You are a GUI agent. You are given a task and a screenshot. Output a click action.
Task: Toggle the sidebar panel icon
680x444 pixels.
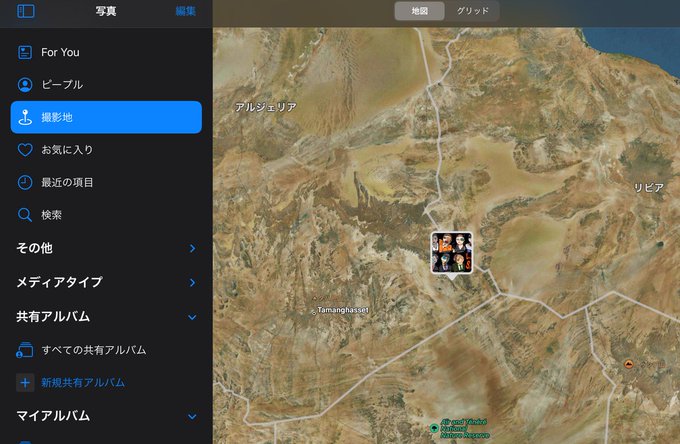(26, 11)
